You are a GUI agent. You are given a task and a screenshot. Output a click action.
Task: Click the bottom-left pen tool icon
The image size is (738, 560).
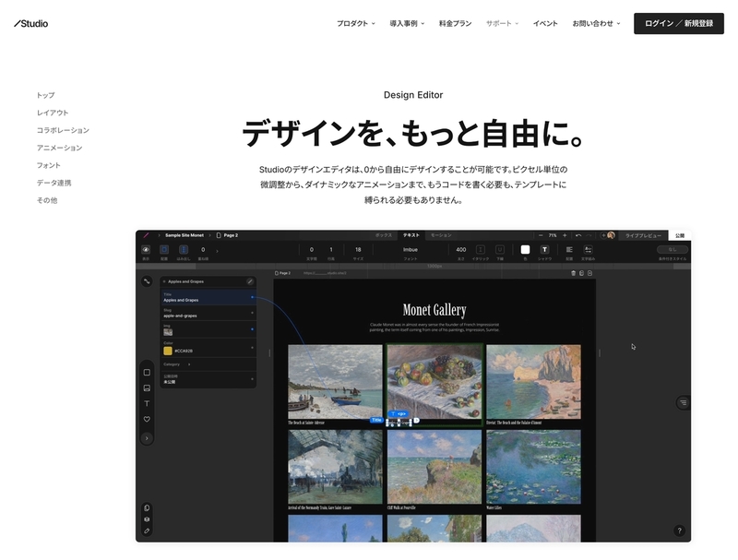pyautogui.click(x=147, y=530)
